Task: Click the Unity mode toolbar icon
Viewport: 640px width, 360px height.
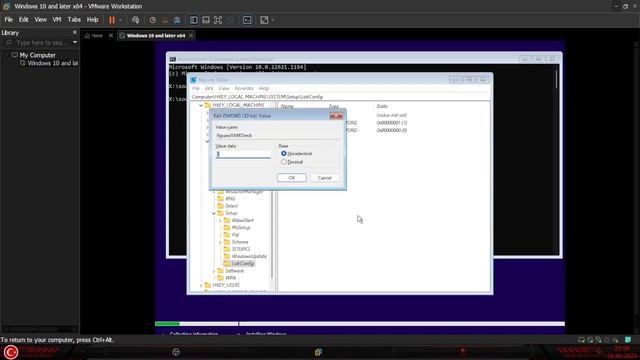Action: [230, 20]
